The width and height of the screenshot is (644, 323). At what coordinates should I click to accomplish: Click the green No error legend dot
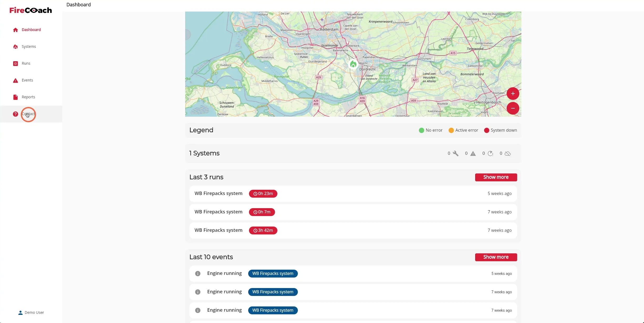point(421,130)
